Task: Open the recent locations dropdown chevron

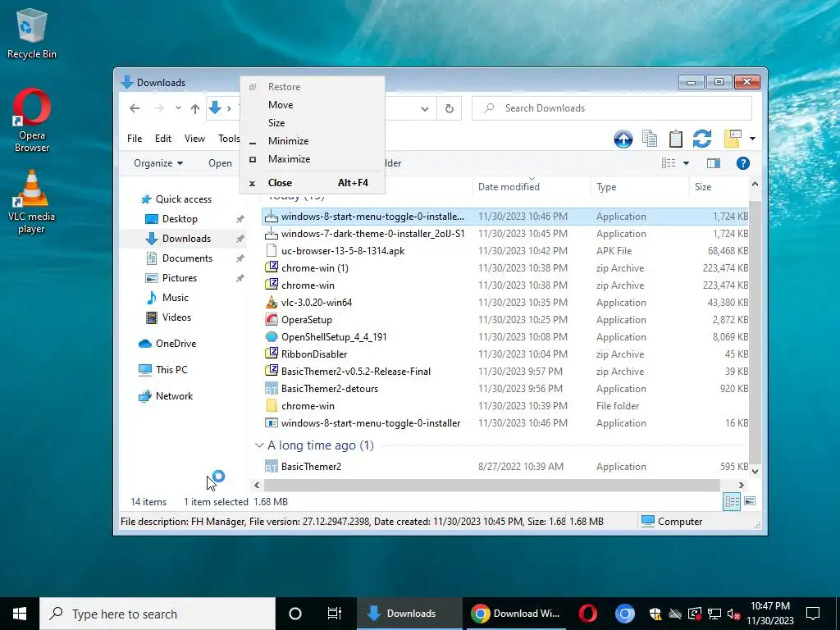Action: pyautogui.click(x=178, y=108)
